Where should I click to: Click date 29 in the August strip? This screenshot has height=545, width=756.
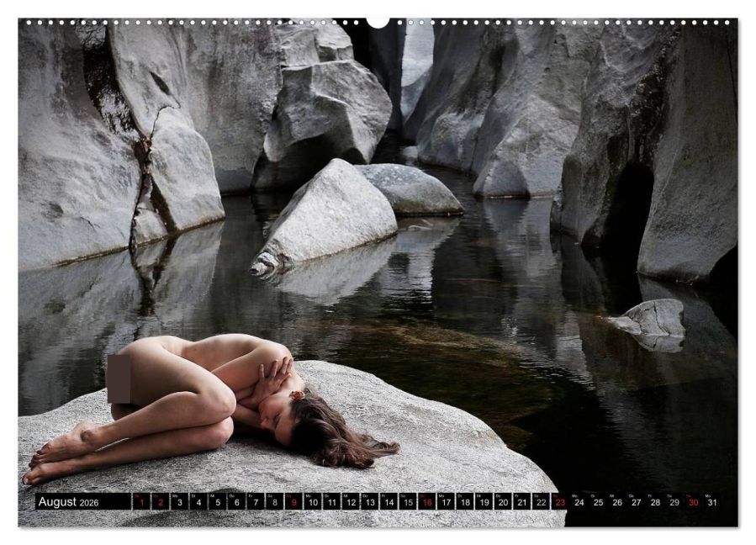[x=674, y=501]
